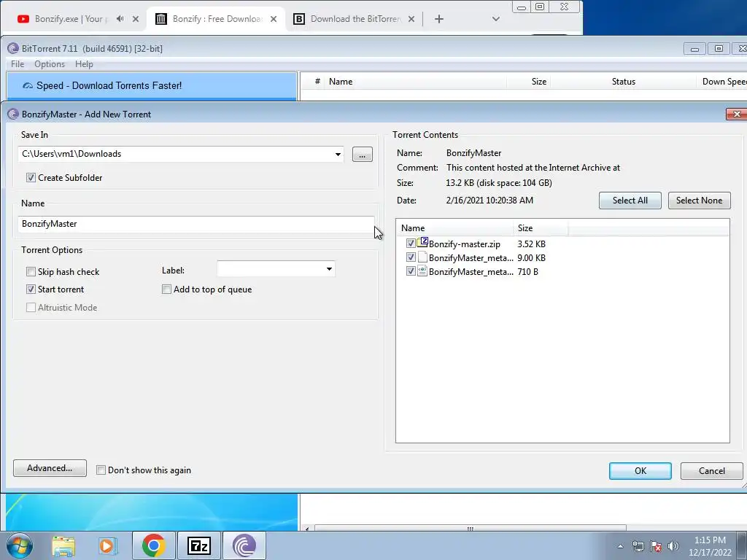Screen dimensions: 747x560
Task: Switch to Download the BitTorrent tab
Action: pos(355,19)
